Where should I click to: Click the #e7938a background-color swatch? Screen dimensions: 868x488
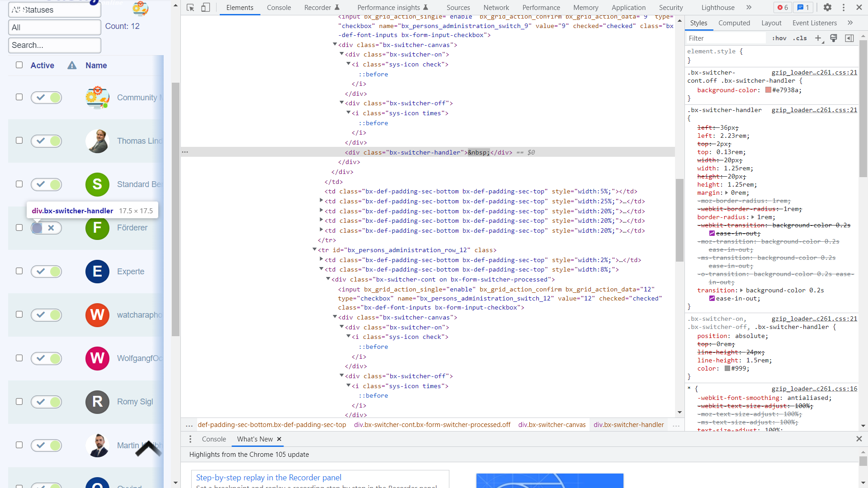coord(768,90)
